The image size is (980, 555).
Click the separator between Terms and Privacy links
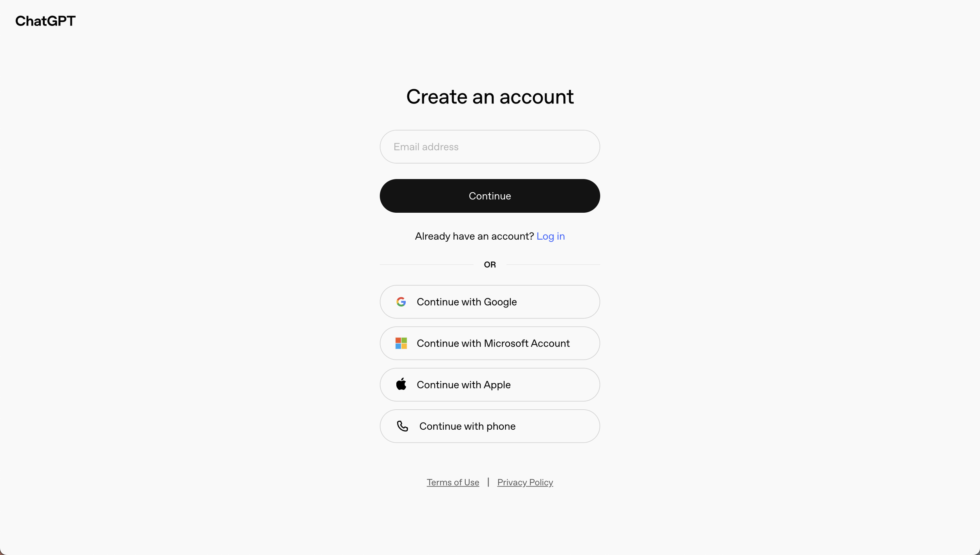488,482
